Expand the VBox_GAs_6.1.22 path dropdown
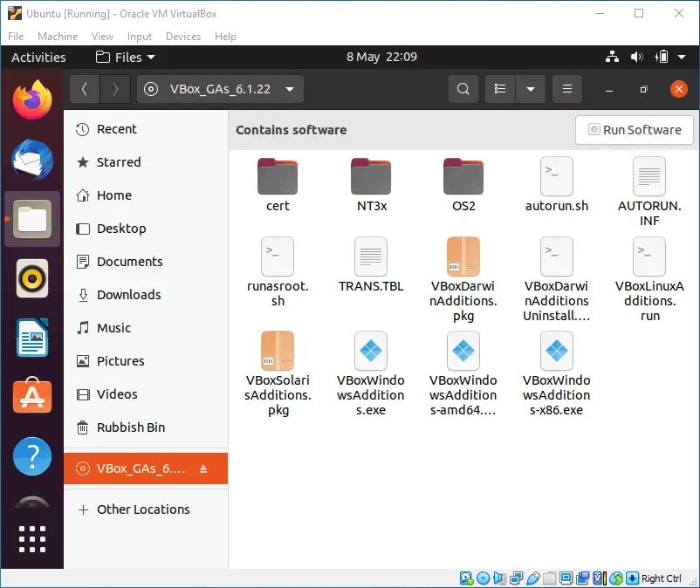The image size is (700, 588). (x=290, y=89)
